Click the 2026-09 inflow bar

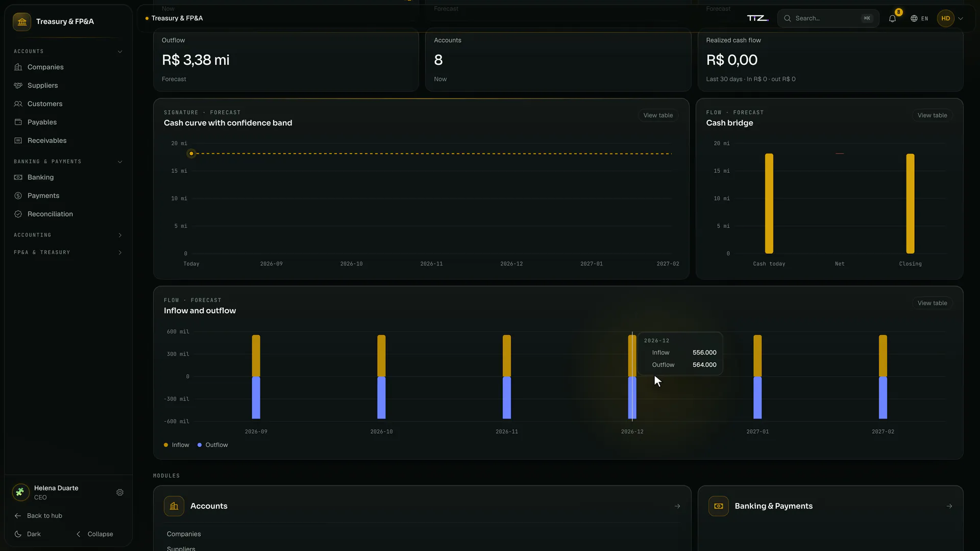tap(256, 356)
